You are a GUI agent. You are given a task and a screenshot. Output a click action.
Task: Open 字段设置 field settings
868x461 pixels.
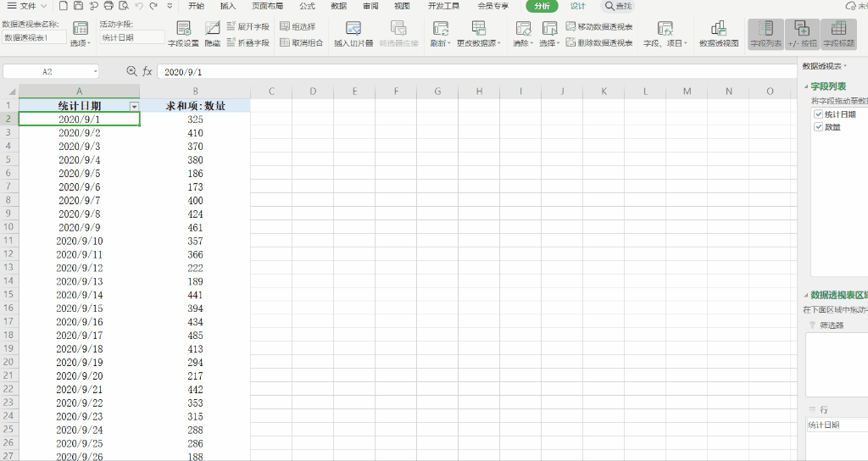pos(183,34)
